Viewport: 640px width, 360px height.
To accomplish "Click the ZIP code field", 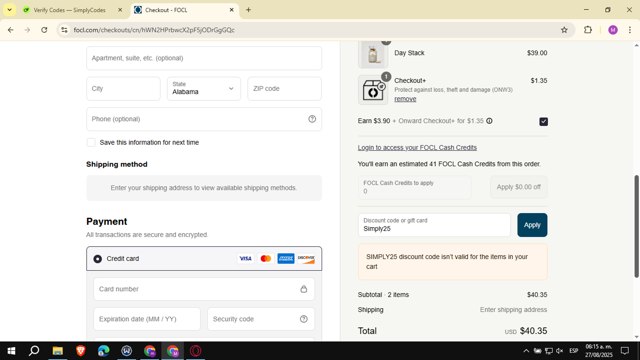I will [x=284, y=89].
